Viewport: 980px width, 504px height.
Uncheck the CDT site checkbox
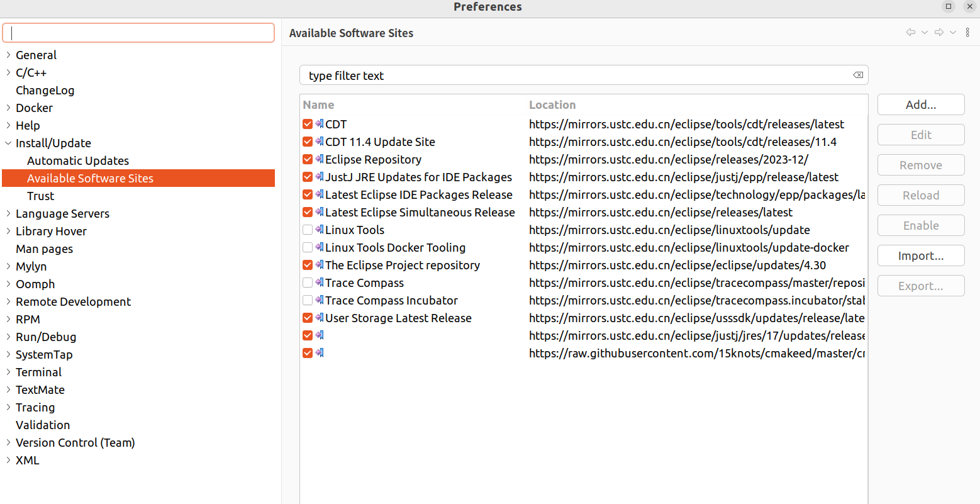pos(308,124)
